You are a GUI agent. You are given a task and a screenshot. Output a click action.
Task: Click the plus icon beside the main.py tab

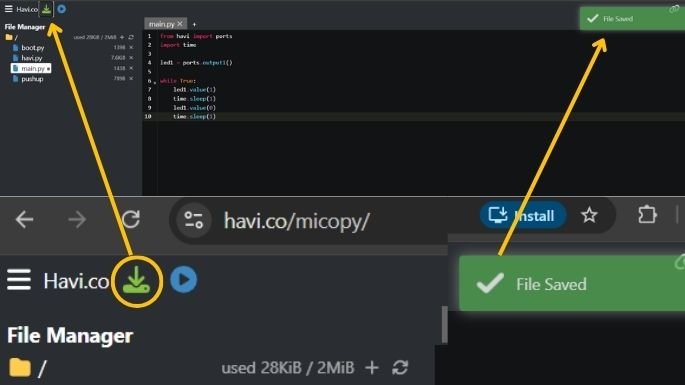pos(194,24)
